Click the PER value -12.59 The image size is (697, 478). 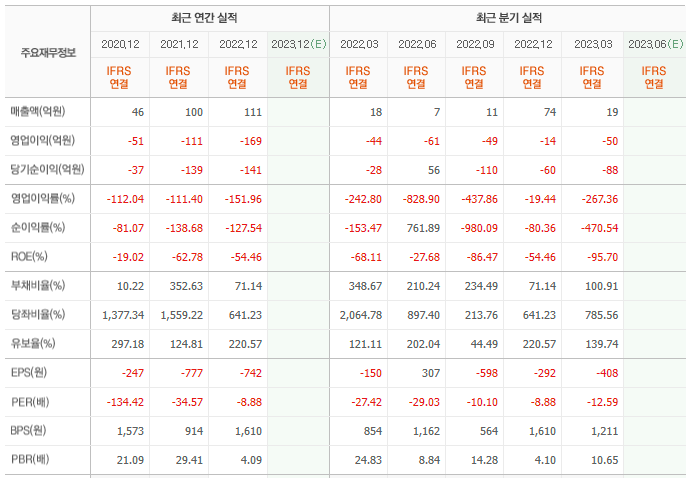603,402
